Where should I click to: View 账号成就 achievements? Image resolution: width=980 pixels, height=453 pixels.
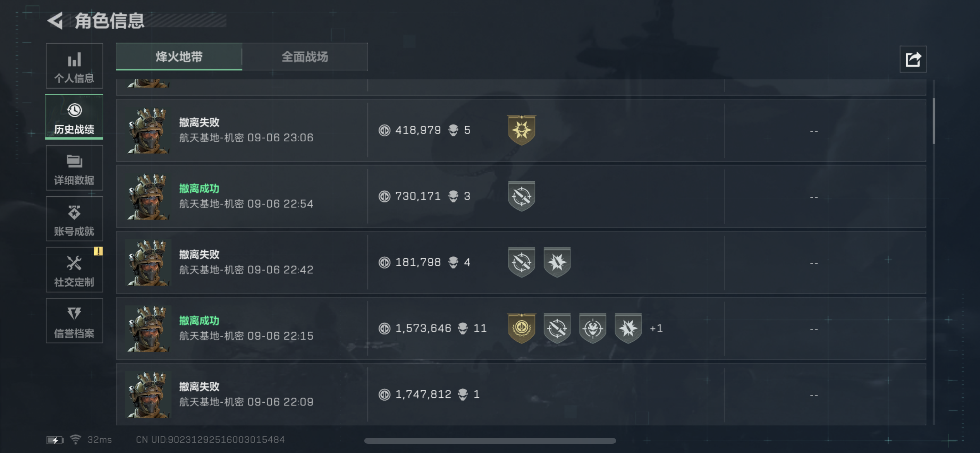[74, 219]
